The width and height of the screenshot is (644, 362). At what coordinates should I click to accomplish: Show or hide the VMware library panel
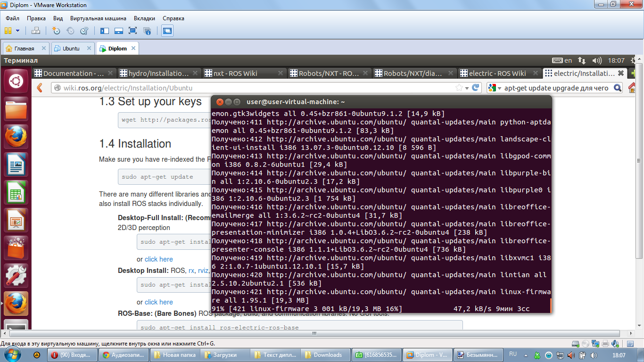click(x=105, y=31)
